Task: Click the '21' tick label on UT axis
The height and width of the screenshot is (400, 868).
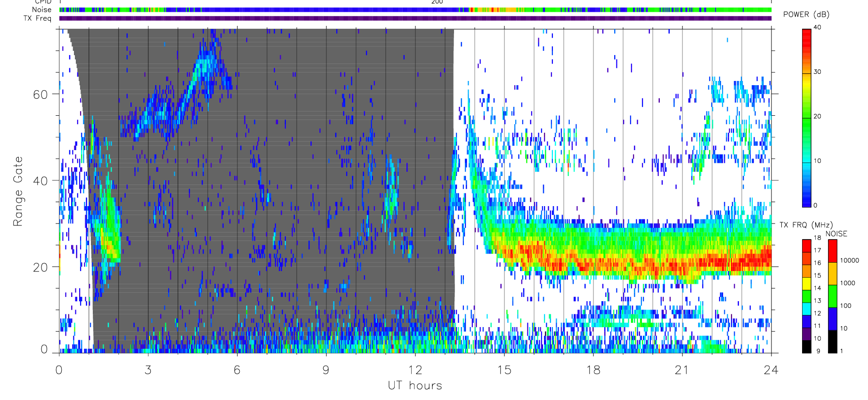Action: [x=682, y=370]
